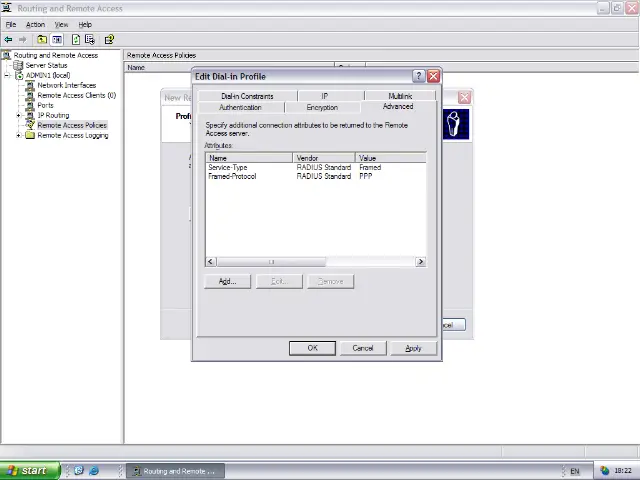Viewport: 640px width, 480px height.
Task: Switch to the Dial-in Constraints tab
Action: [247, 96]
